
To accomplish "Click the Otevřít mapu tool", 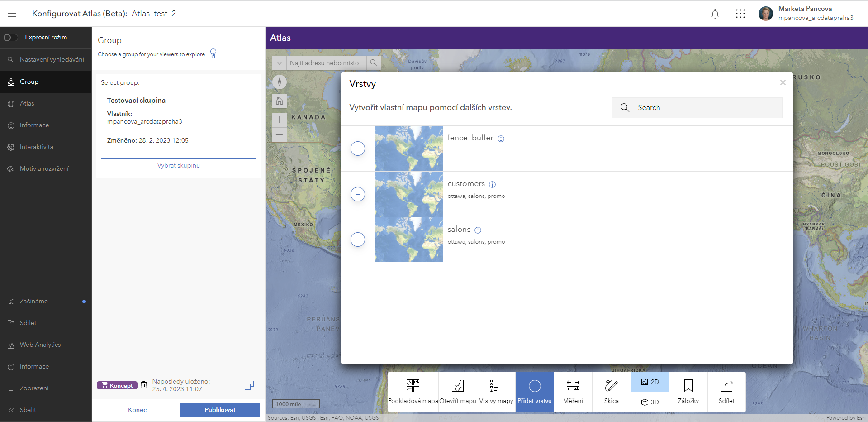I will tap(457, 392).
